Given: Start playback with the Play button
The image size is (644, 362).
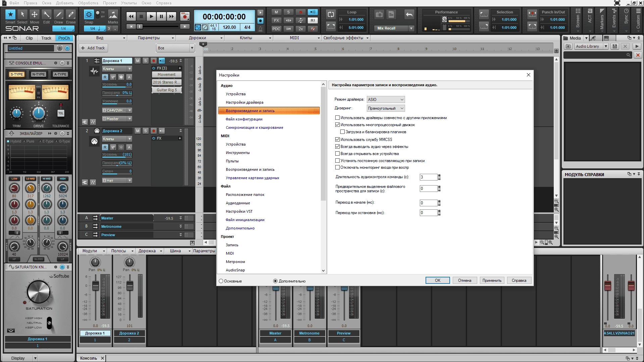Looking at the screenshot, I should (x=151, y=16).
